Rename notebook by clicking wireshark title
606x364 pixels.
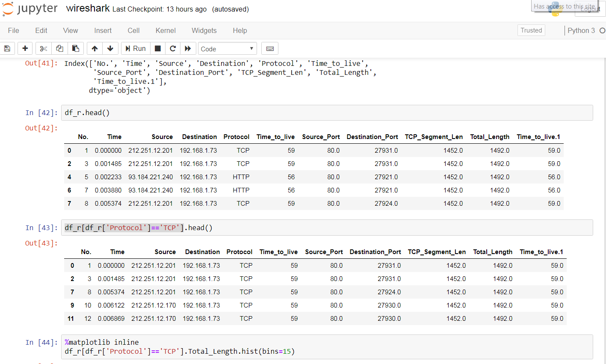[88, 9]
